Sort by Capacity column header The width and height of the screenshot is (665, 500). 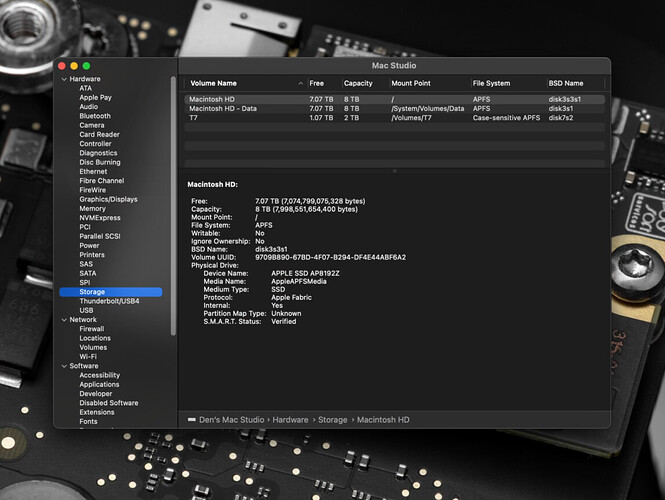point(358,84)
